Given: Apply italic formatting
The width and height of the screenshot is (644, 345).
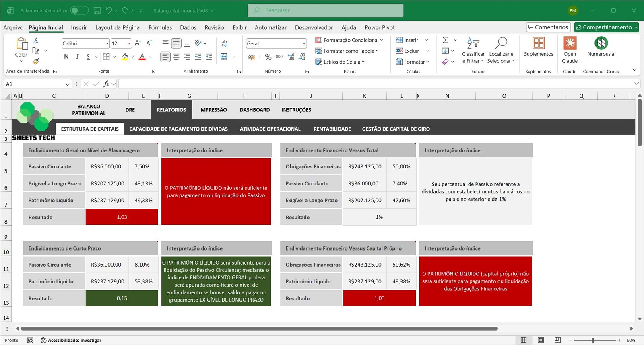Looking at the screenshot, I should pos(77,57).
